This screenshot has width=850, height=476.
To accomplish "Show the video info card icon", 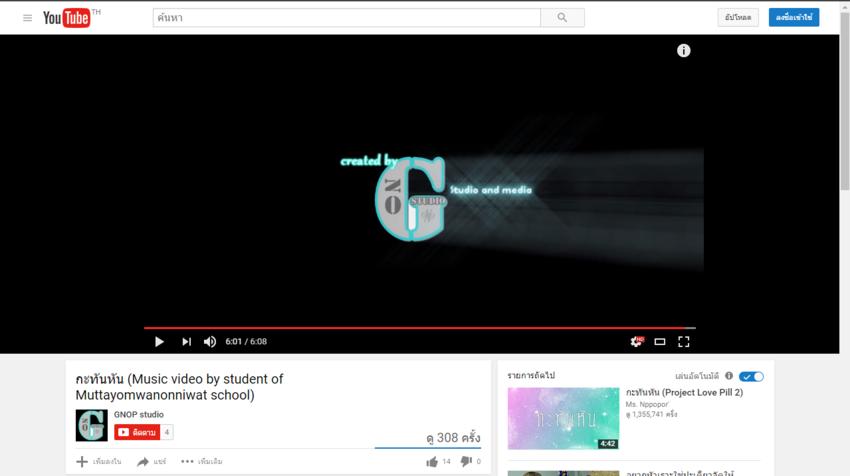I will (684, 50).
